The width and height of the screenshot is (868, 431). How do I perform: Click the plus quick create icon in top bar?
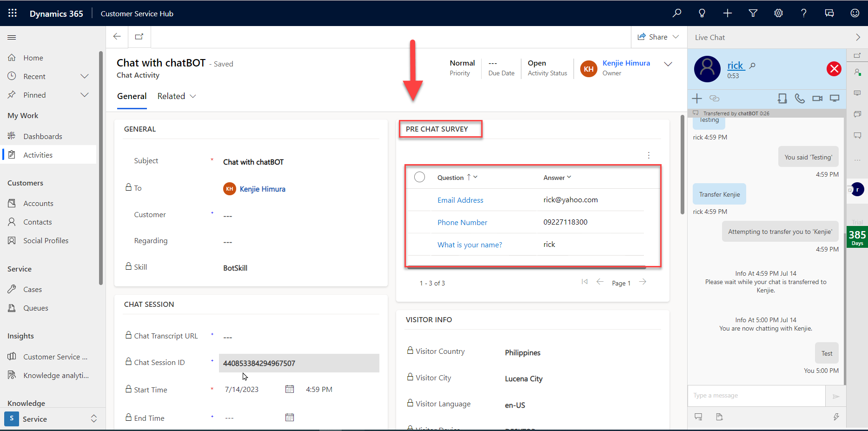point(728,13)
